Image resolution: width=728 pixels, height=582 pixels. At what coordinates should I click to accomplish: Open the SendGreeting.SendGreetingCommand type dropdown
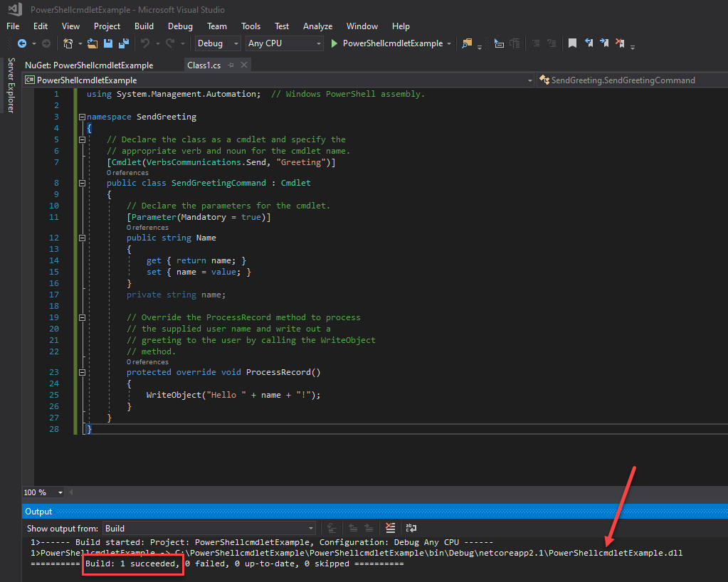(633, 80)
